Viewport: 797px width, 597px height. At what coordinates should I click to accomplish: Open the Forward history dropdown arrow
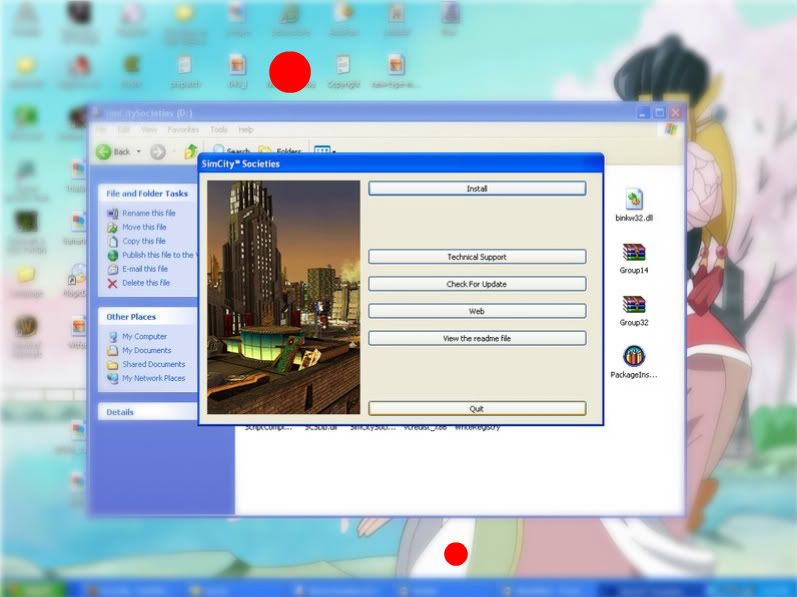click(174, 151)
